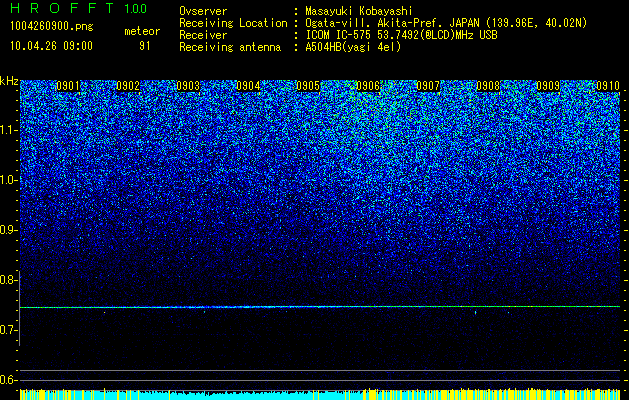Click the Receiving antenna label
This screenshot has height=400, width=629.
(230, 47)
